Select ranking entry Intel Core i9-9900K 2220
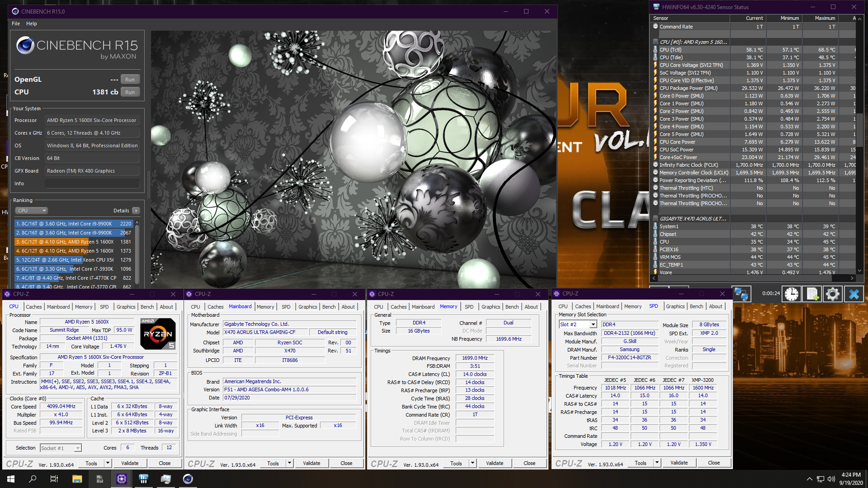The image size is (868, 488). [x=73, y=224]
